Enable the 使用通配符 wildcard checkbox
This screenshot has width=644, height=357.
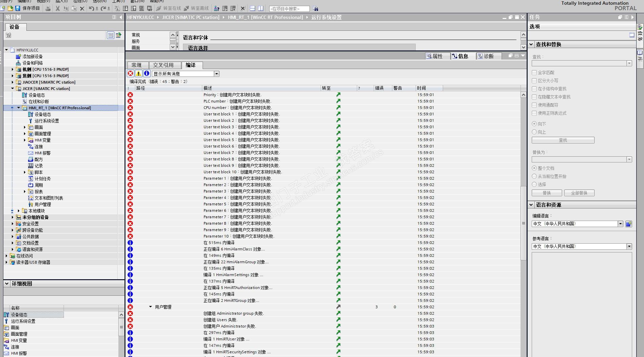534,105
